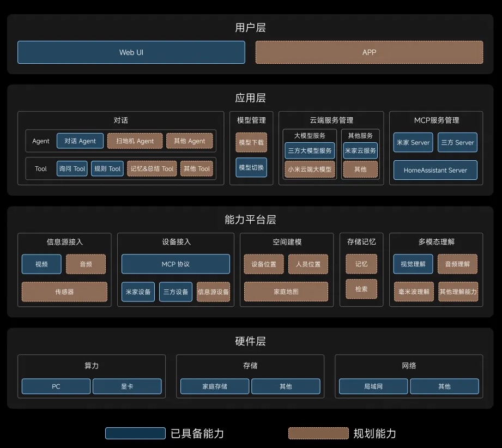Choose the 模型切换 block
This screenshot has height=448, width=502.
(251, 167)
